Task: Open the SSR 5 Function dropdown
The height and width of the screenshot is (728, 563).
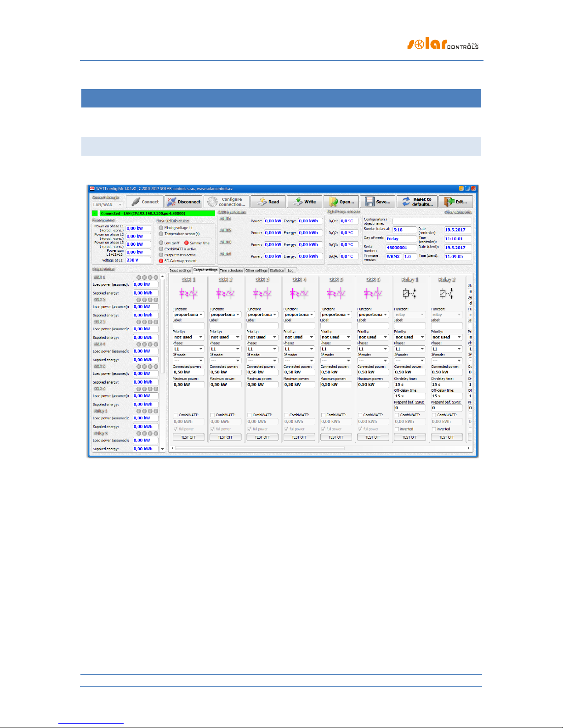Action: (336, 315)
